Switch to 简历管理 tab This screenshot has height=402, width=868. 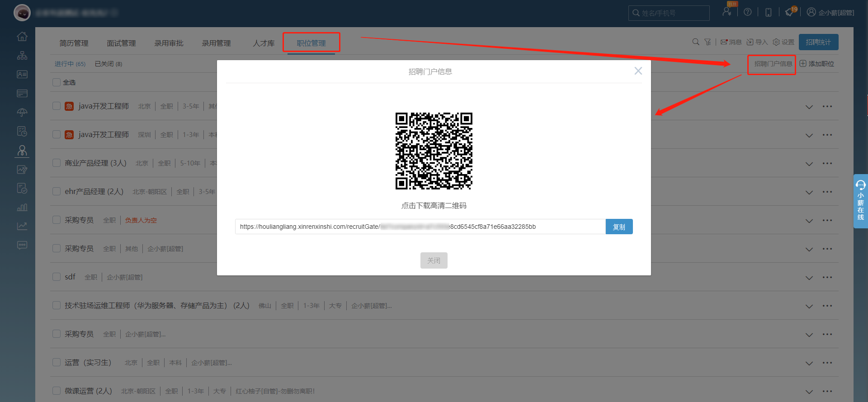point(74,43)
